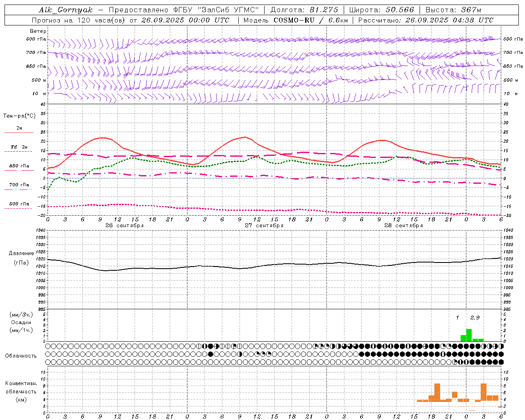Click the '(км)' convective cloud unit label
This screenshot has width=525, height=420.
coord(21,399)
